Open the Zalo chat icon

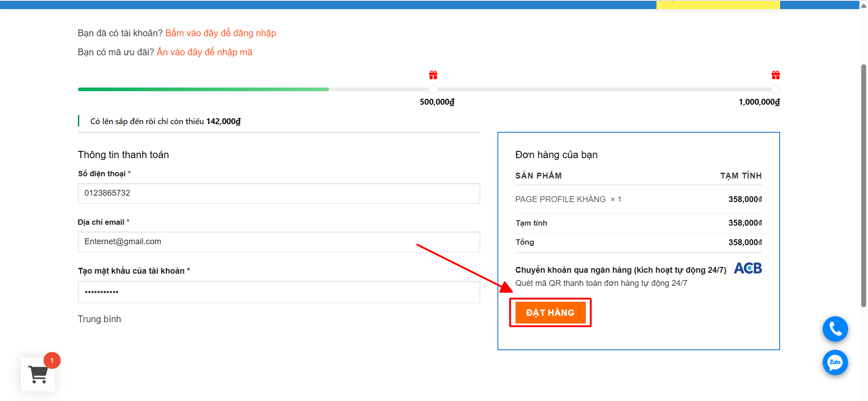(835, 362)
